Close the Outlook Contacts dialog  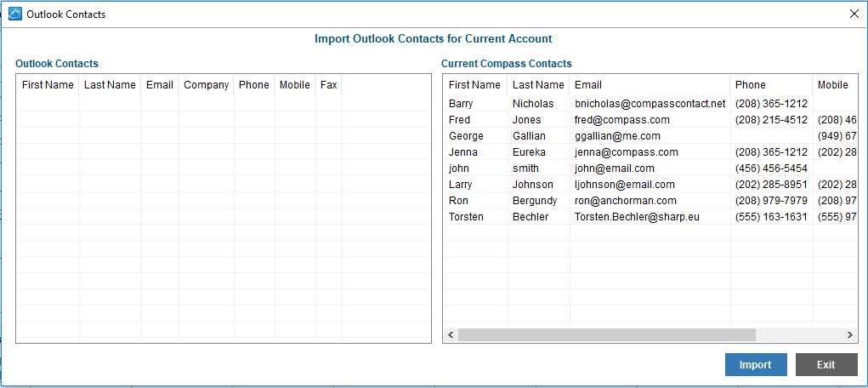(x=854, y=14)
